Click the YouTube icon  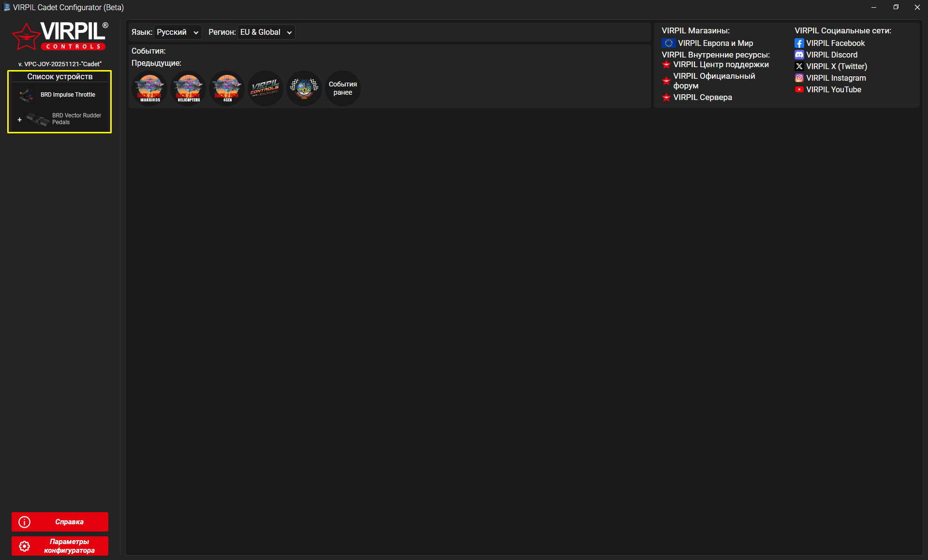pos(799,90)
